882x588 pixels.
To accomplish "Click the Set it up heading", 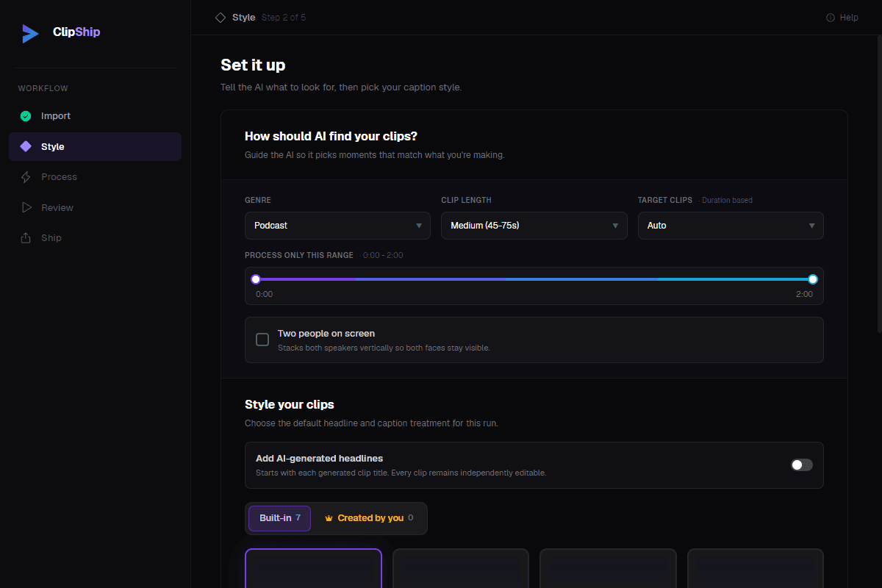I will (x=253, y=65).
